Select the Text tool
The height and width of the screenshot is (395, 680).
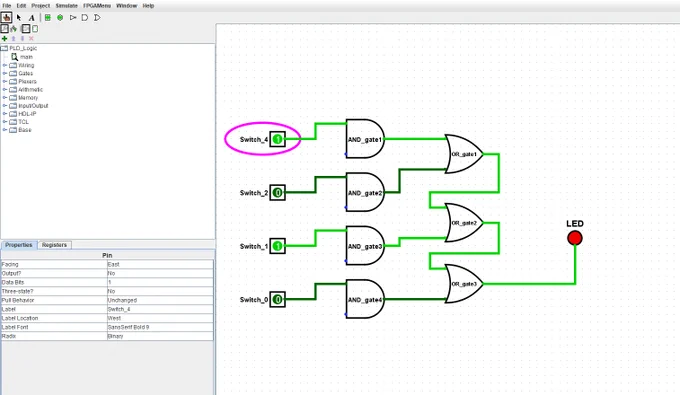click(31, 18)
